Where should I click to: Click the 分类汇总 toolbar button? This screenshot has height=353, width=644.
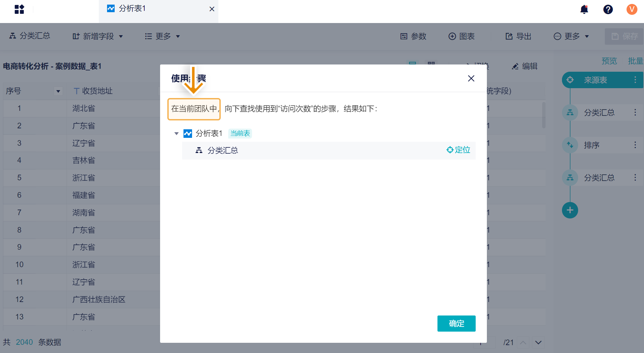coord(30,36)
